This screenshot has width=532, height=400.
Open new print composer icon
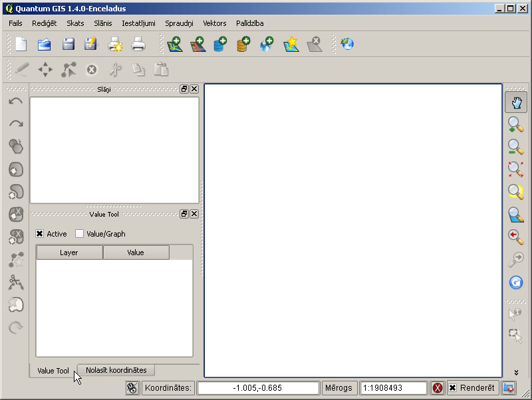point(115,44)
